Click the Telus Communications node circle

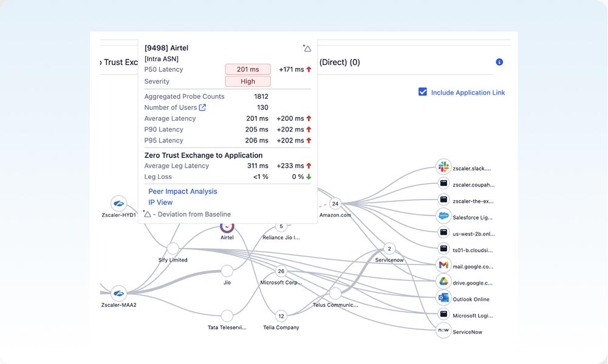coord(335,294)
